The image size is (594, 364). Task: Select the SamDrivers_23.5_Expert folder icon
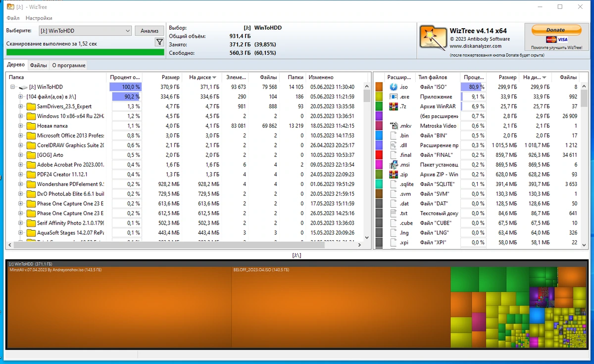pos(31,106)
